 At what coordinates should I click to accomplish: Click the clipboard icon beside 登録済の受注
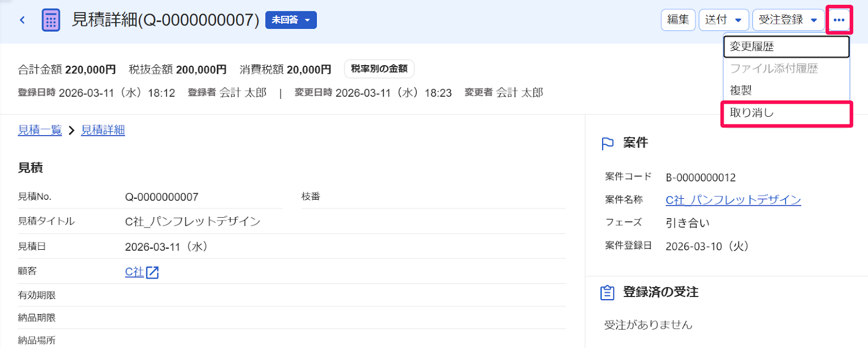pos(608,293)
